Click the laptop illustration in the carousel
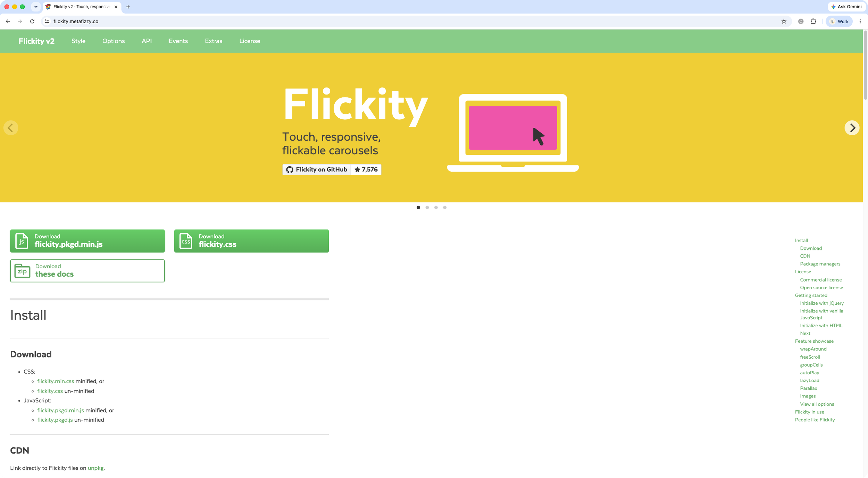 513,133
